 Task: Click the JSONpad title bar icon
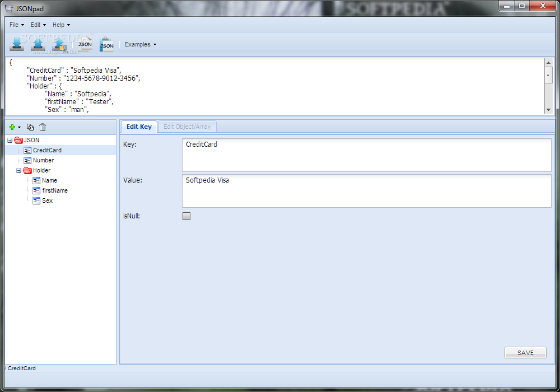point(8,8)
